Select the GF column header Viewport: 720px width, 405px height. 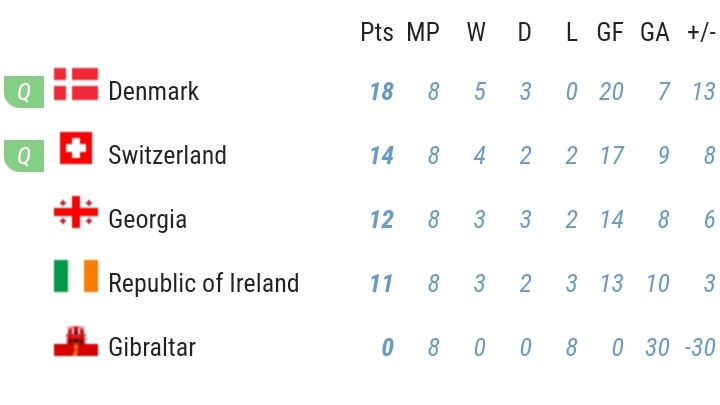(x=610, y=32)
